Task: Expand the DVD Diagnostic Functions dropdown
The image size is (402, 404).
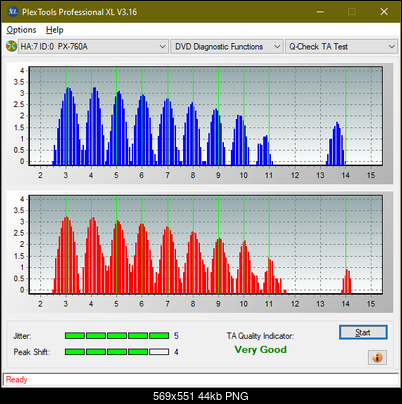Action: click(227, 47)
